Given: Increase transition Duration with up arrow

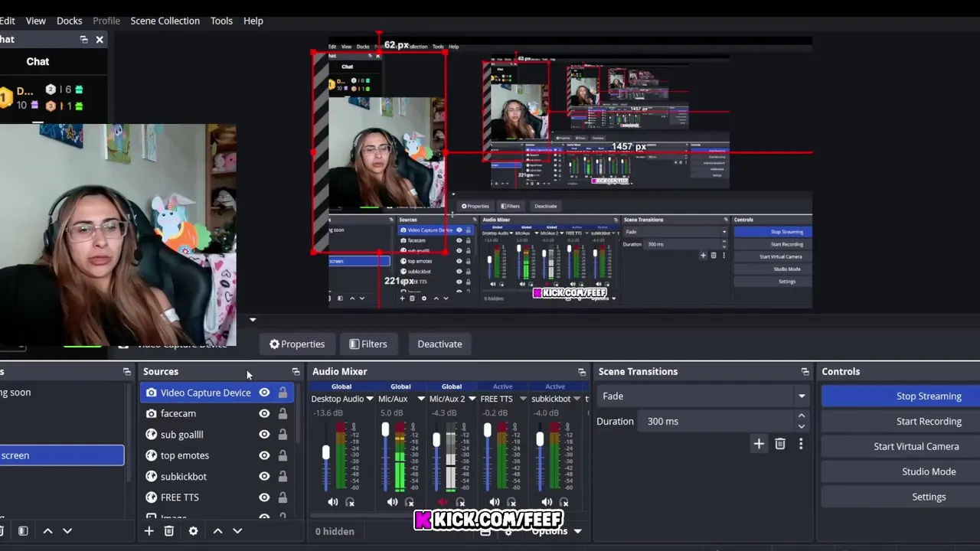Looking at the screenshot, I should (801, 416).
